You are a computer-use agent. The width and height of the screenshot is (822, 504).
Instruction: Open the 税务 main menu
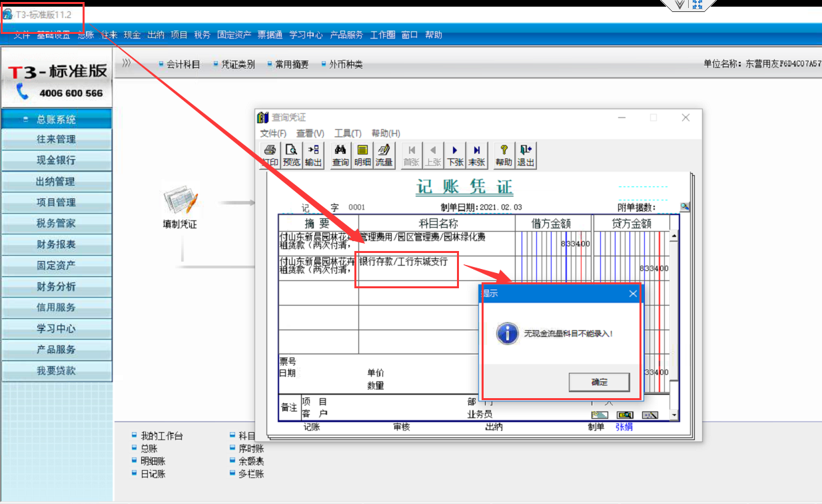click(203, 35)
